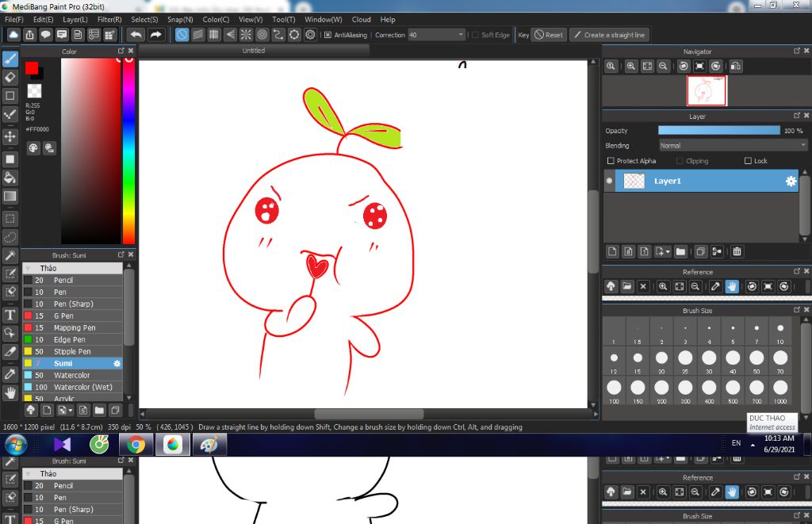Toggle the AntiAliasing checkbox

(327, 35)
